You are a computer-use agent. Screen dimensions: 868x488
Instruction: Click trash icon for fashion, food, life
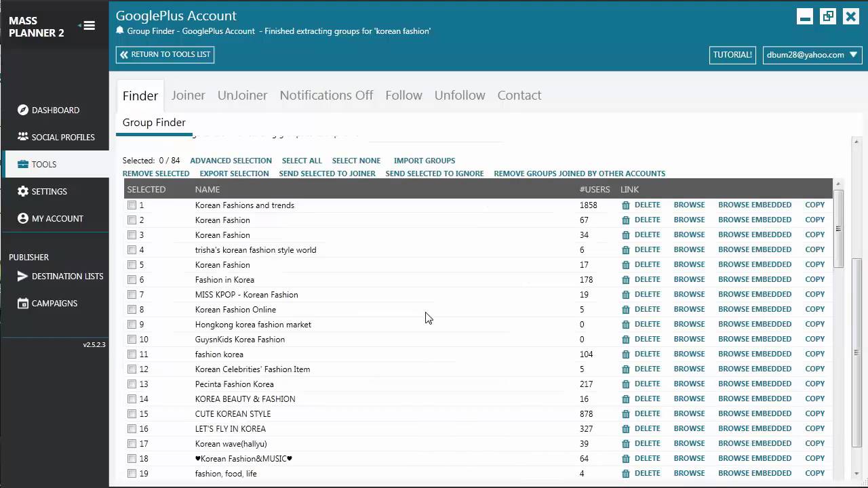(x=626, y=474)
